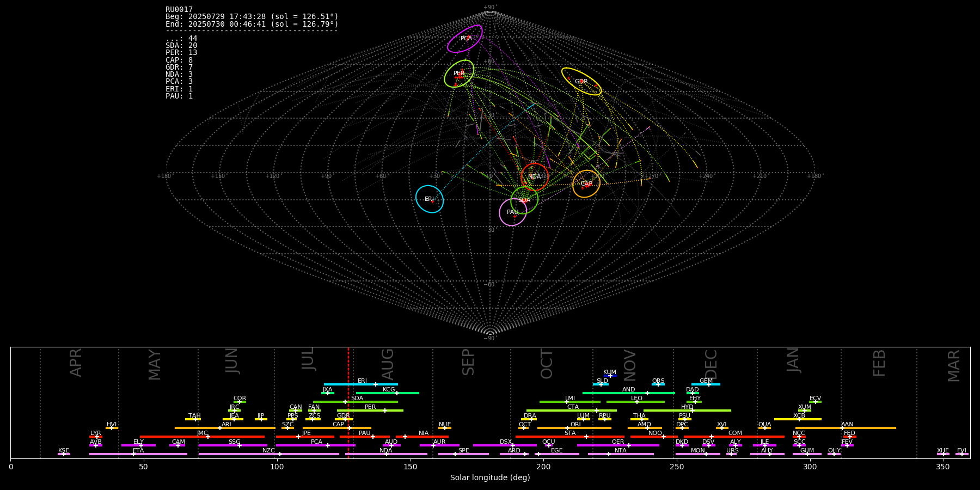Click the violet PAU radiant circle on map
Viewport: 980px width, 490px height.
pyautogui.click(x=513, y=212)
